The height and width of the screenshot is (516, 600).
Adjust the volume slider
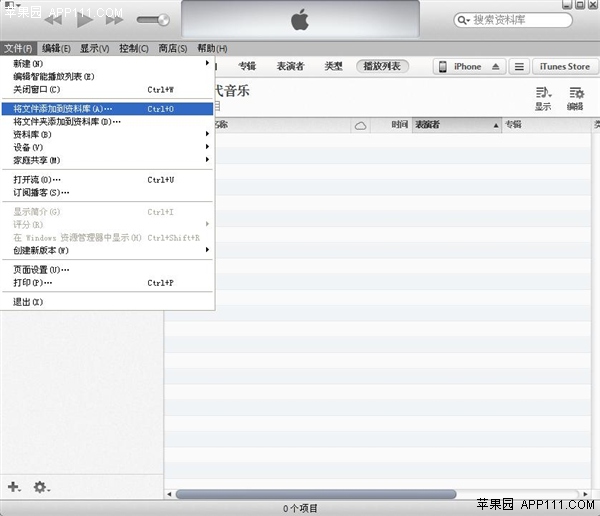(153, 20)
